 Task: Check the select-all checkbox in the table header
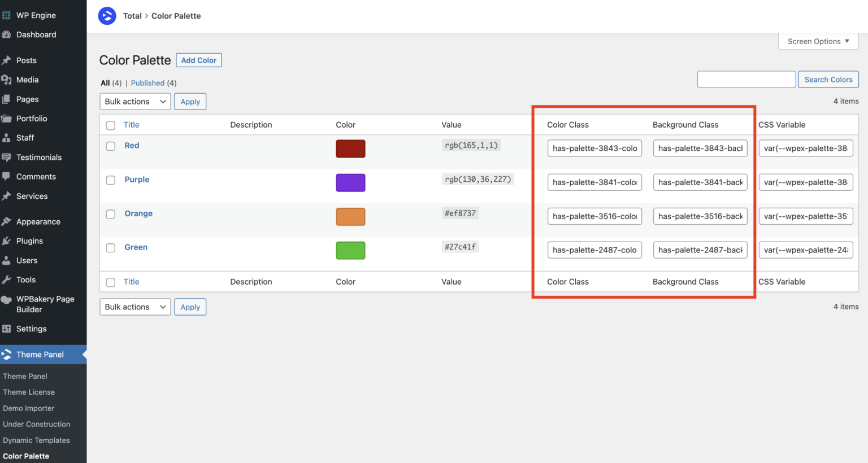[x=110, y=125]
